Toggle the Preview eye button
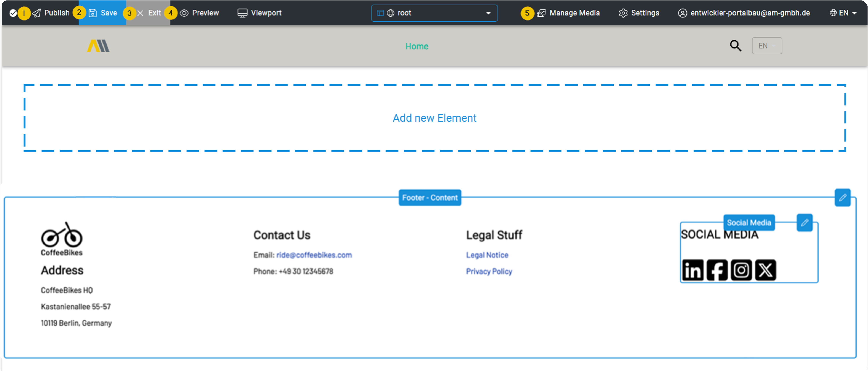The image size is (868, 375). click(x=199, y=13)
